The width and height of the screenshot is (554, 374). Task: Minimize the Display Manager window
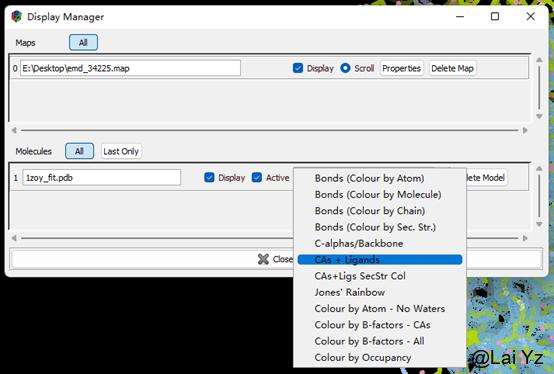click(460, 17)
